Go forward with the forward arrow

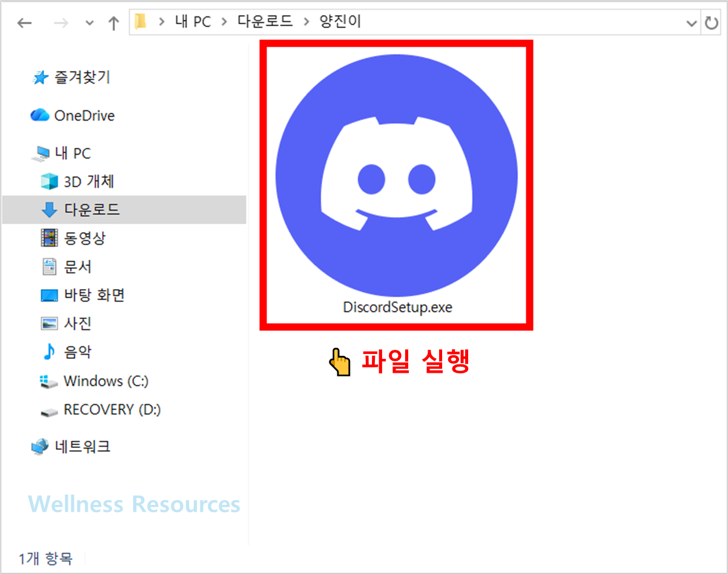click(x=61, y=23)
